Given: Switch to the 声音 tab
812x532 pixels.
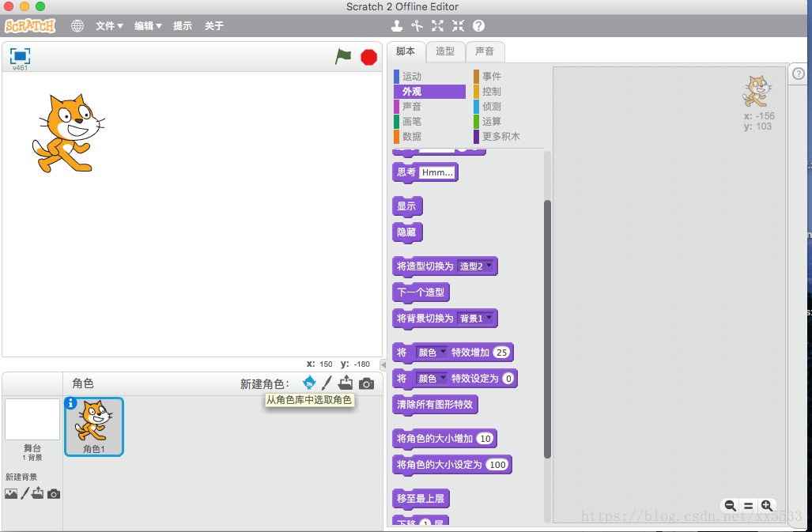Looking at the screenshot, I should click(485, 51).
